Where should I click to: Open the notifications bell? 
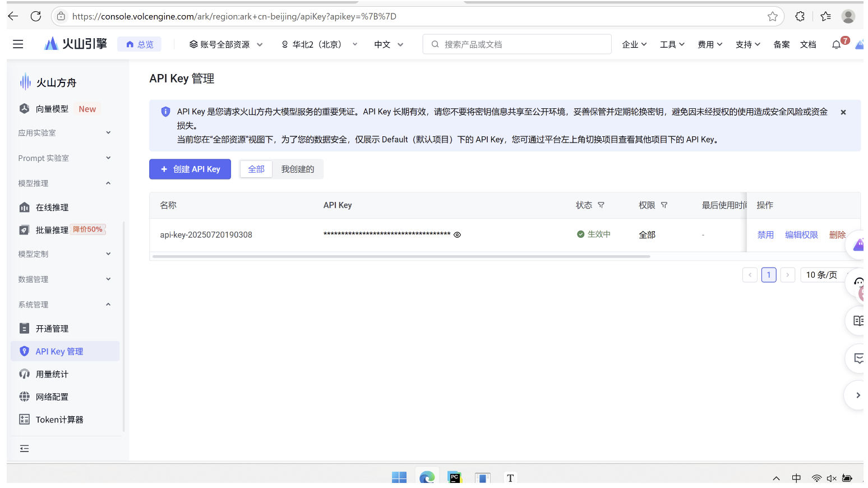coord(836,44)
